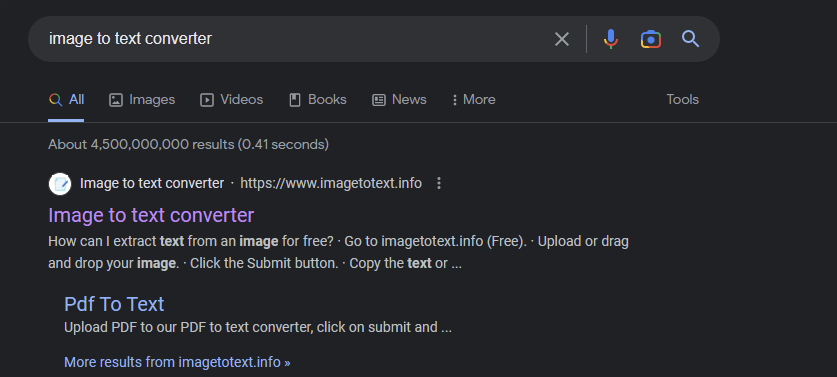The image size is (837, 377).
Task: Open the 'Pdf To Text' sitelink
Action: tap(114, 304)
